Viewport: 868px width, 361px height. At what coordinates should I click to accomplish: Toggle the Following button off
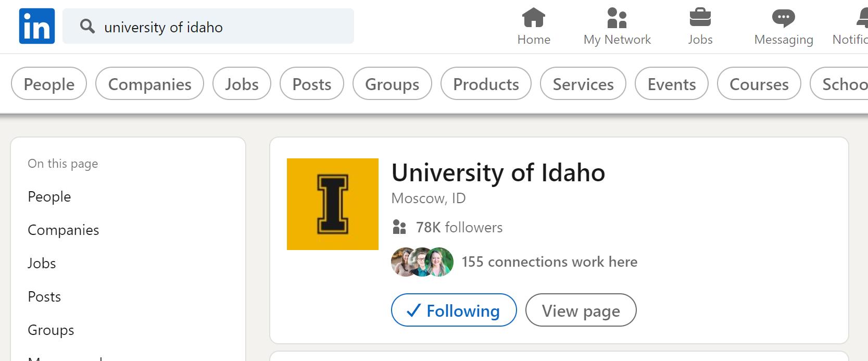tap(454, 310)
